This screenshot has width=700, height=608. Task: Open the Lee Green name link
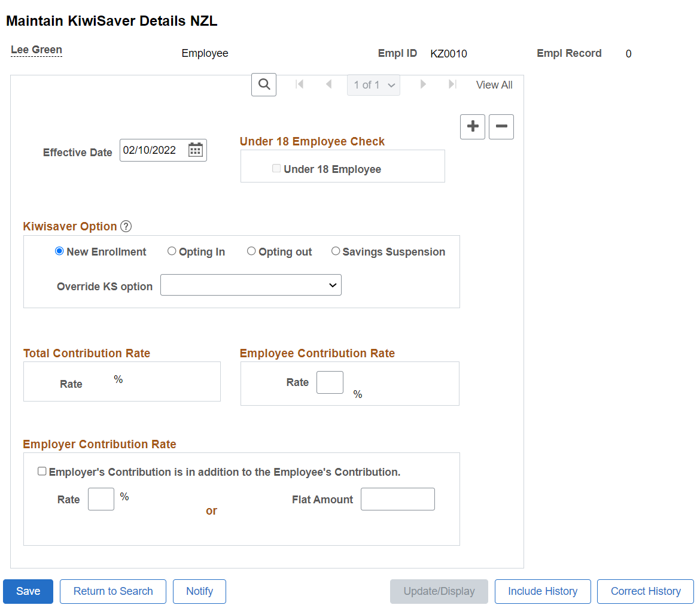36,50
